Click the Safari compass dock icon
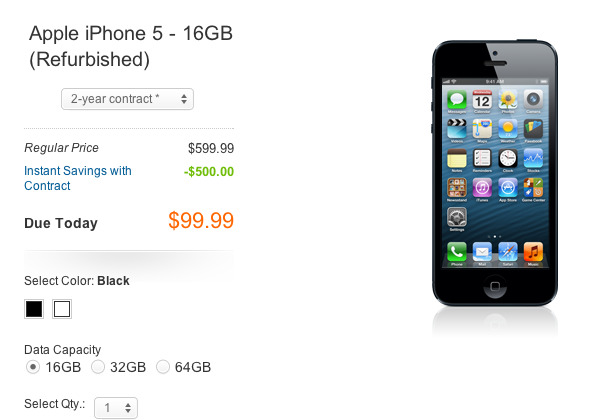This screenshot has height=420, width=597. [x=508, y=251]
